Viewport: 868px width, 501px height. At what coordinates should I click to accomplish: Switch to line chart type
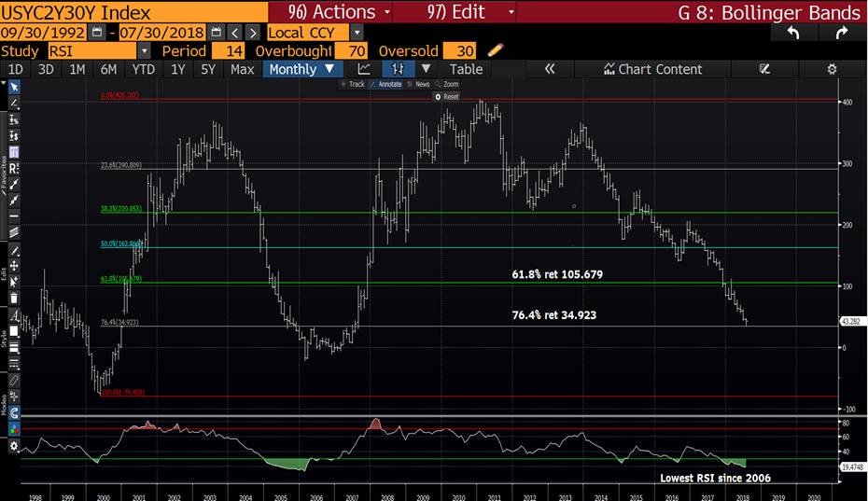pos(364,69)
